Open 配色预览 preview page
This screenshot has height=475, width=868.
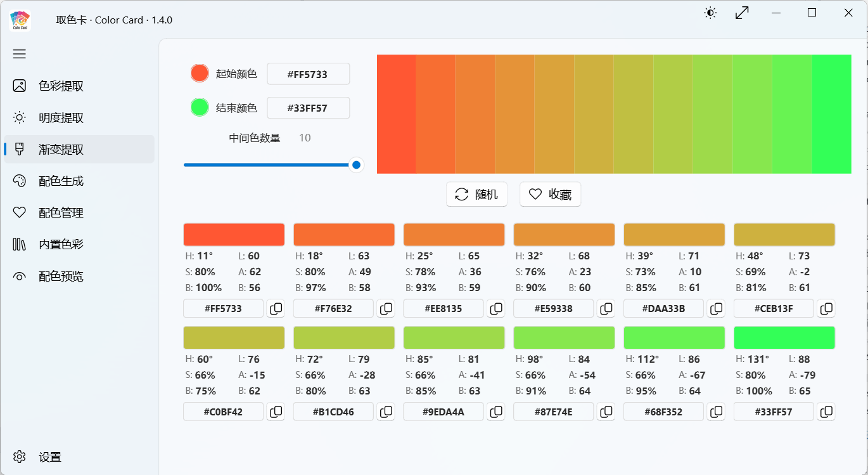coord(61,277)
